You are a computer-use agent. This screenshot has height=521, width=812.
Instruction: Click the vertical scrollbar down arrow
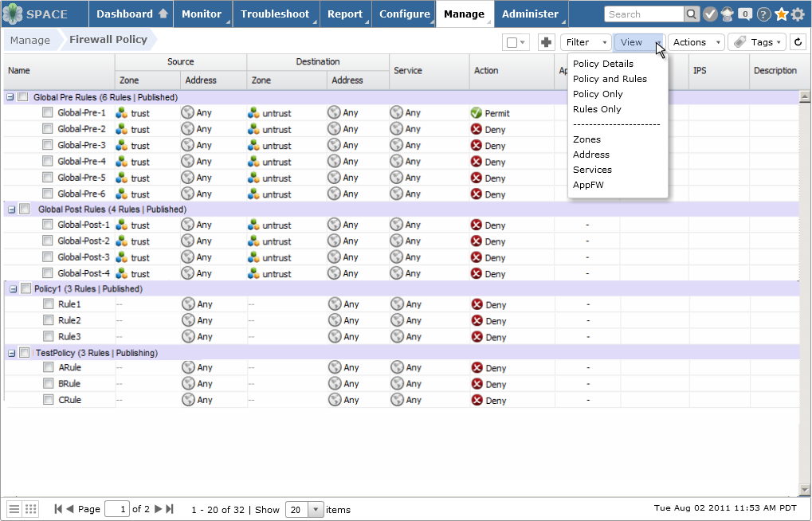point(804,489)
